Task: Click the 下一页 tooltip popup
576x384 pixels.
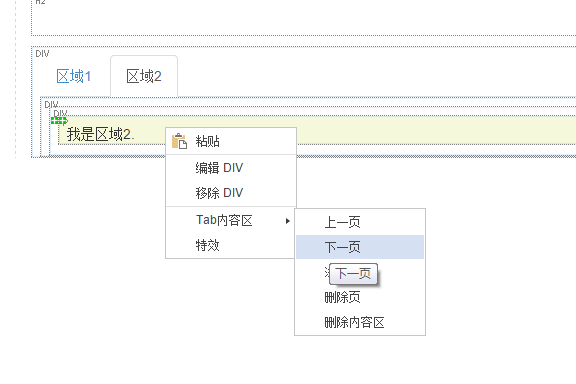Action: click(x=353, y=274)
